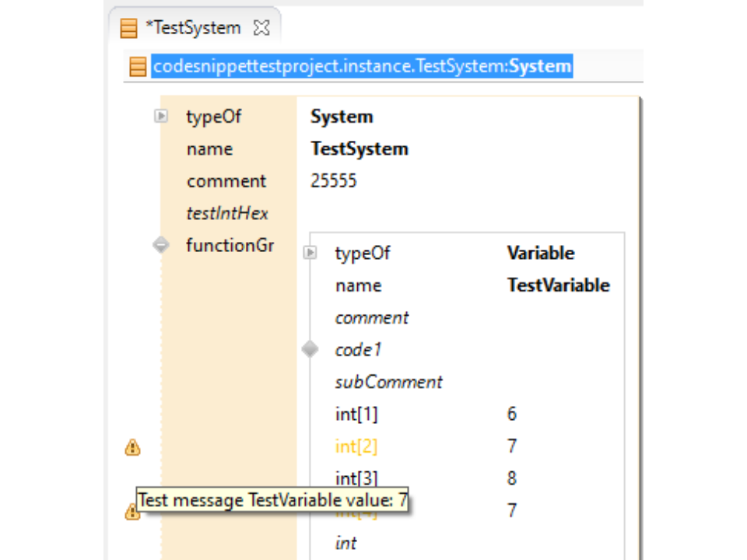Select the highlighted int[2] attribute label
The width and height of the screenshot is (747, 560).
point(356,446)
